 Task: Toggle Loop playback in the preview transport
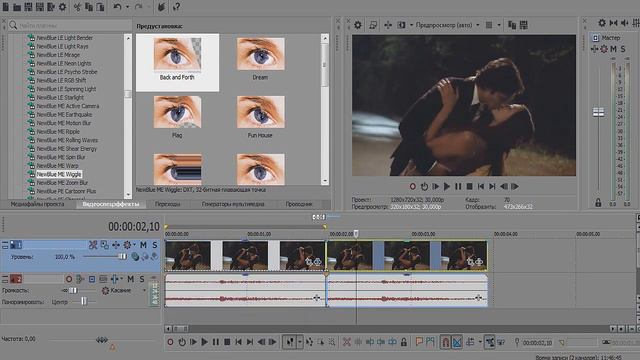click(x=424, y=187)
